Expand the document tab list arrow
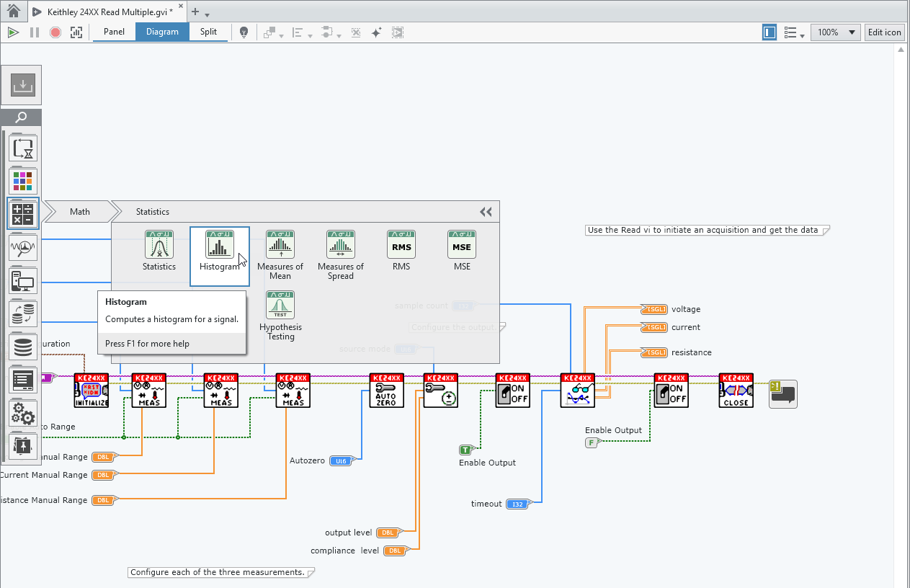This screenshot has height=588, width=910. click(208, 14)
